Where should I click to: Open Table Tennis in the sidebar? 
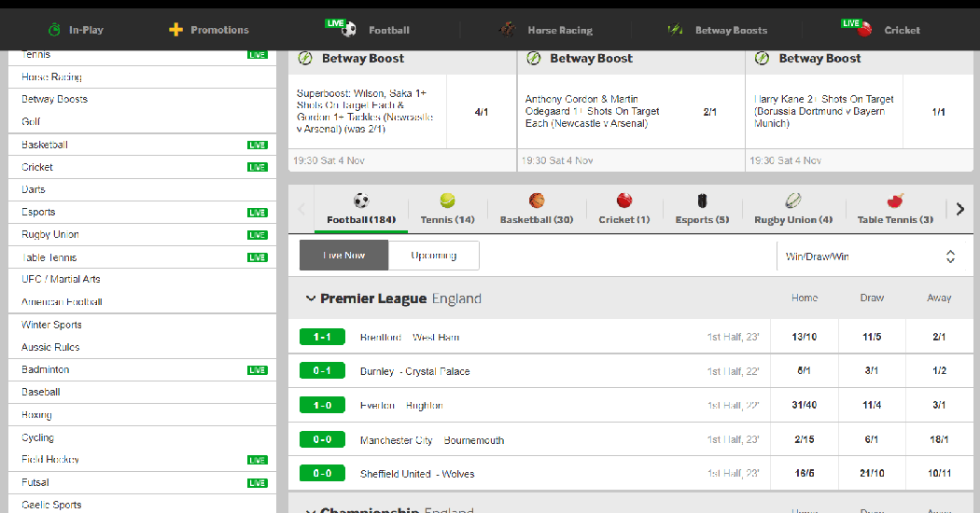click(x=143, y=257)
